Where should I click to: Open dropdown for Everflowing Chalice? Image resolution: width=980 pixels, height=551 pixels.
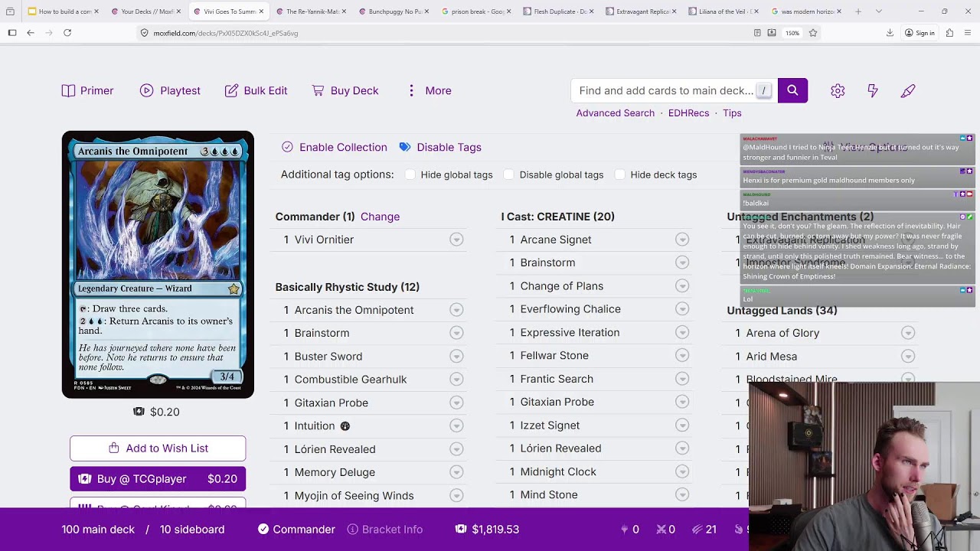(682, 309)
